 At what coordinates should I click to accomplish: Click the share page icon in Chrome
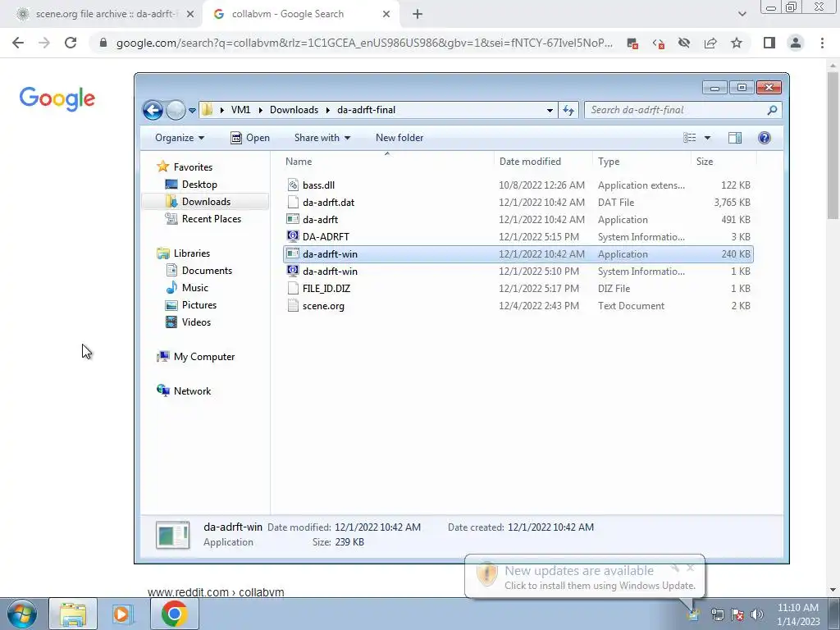[710, 43]
